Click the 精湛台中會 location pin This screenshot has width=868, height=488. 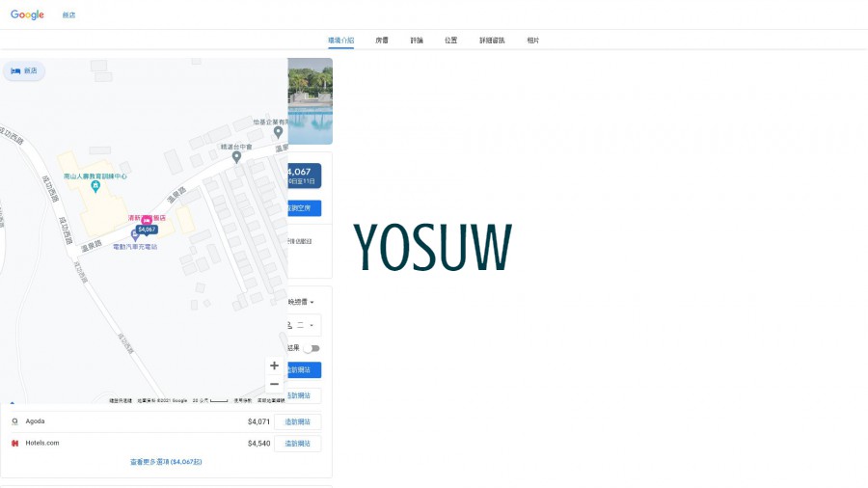[x=236, y=157]
